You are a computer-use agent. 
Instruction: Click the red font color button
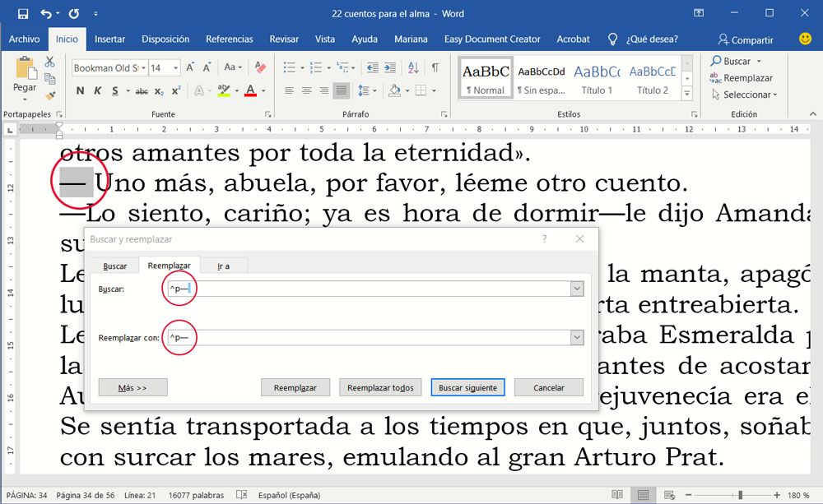(x=251, y=90)
